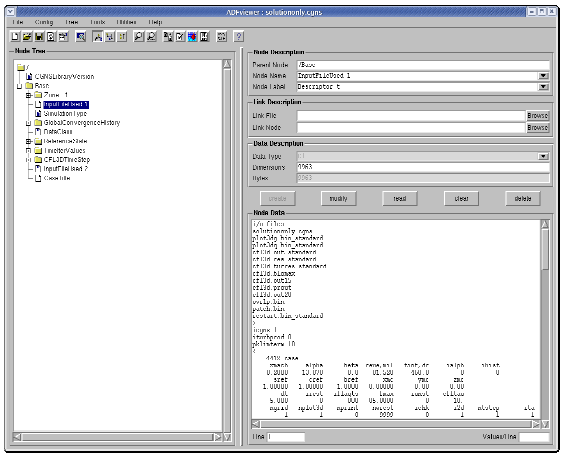Viewport: 564px width, 456px height.
Task: Click the CGNSLibraryVersion document icon
Action: pos(29,77)
